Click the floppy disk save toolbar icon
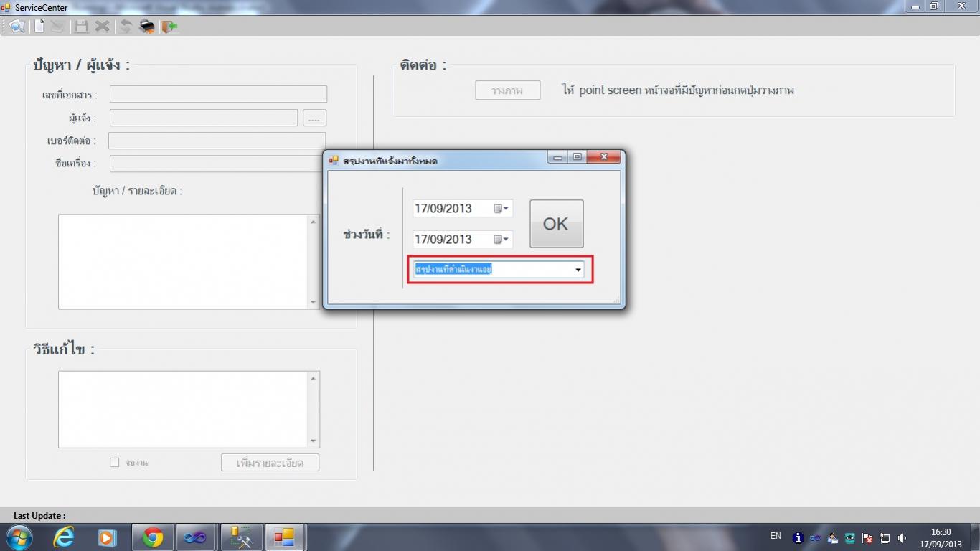This screenshot has height=551, width=980. tap(81, 27)
